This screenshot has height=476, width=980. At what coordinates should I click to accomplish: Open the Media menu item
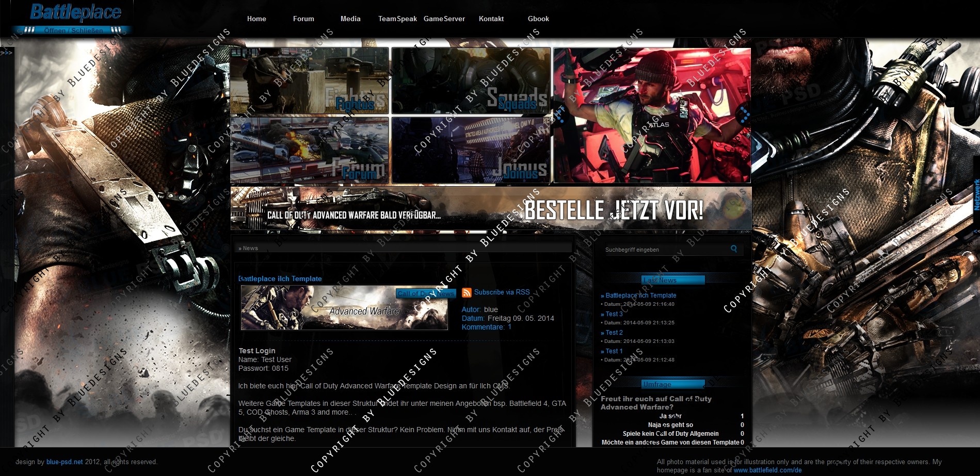pos(350,19)
